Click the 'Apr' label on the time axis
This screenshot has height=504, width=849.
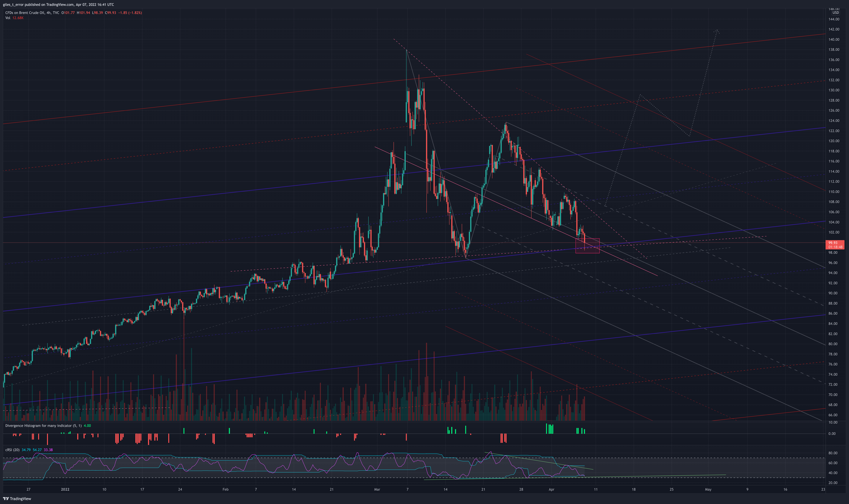551,489
